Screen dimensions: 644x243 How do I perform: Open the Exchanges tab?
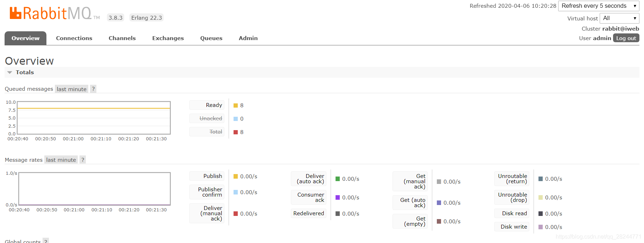(x=168, y=38)
